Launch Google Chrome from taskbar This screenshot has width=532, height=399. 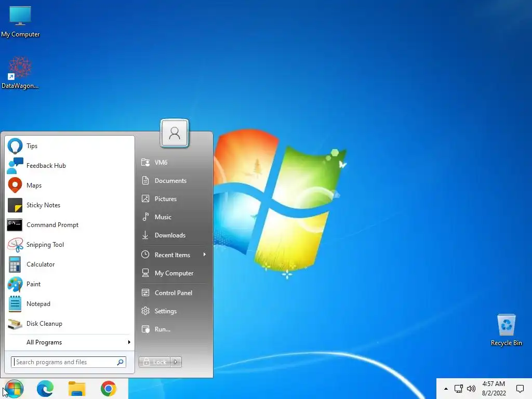pos(108,389)
